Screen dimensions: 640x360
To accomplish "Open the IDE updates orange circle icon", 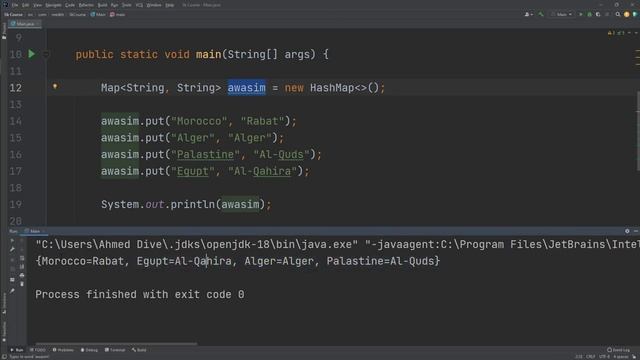I will pyautogui.click(x=627, y=14).
